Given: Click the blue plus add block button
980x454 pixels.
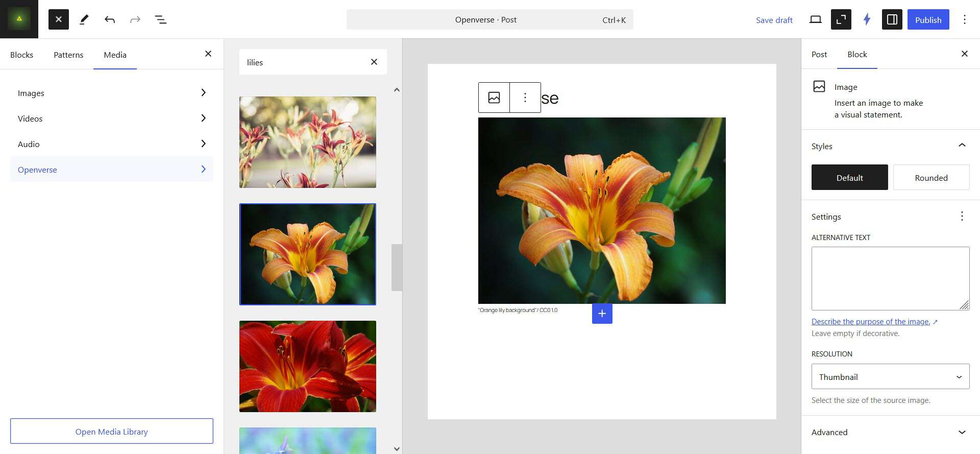Looking at the screenshot, I should coord(602,314).
